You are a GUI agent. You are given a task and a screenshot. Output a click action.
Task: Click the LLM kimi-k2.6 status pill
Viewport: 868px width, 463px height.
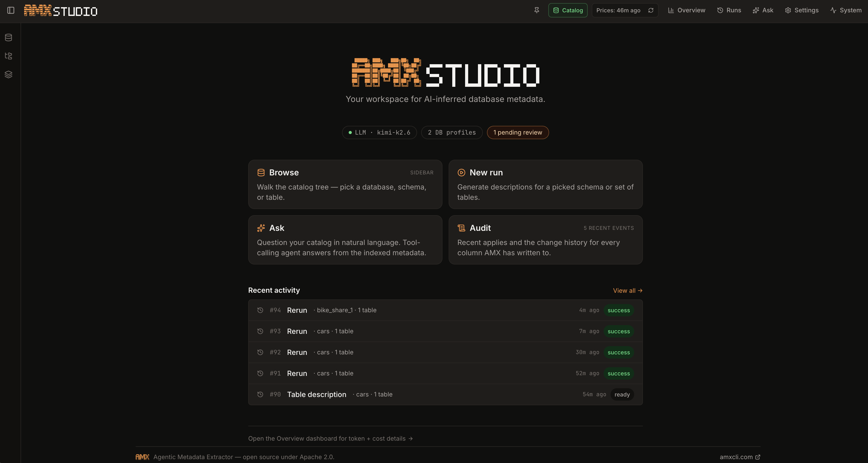point(380,132)
